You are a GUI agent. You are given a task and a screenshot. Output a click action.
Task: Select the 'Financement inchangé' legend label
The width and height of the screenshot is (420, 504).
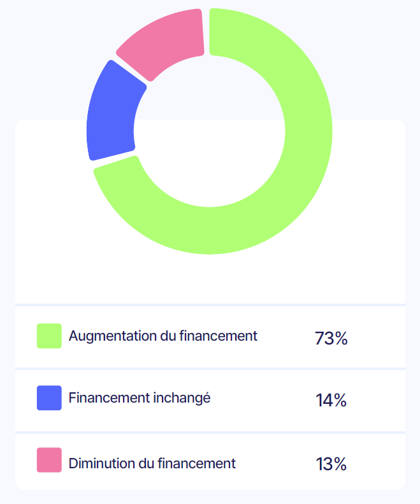click(x=140, y=398)
